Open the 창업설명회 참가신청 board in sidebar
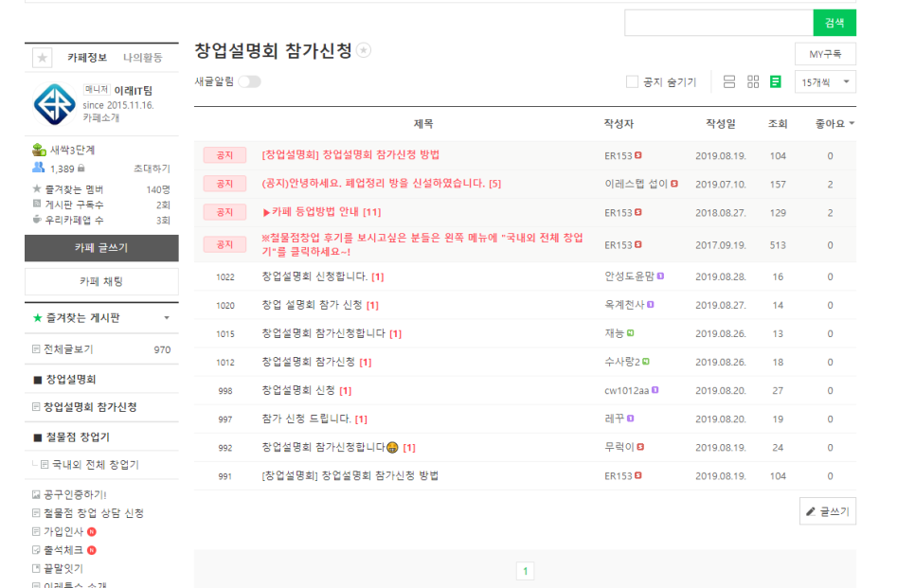This screenshot has width=915, height=588. coord(90,407)
